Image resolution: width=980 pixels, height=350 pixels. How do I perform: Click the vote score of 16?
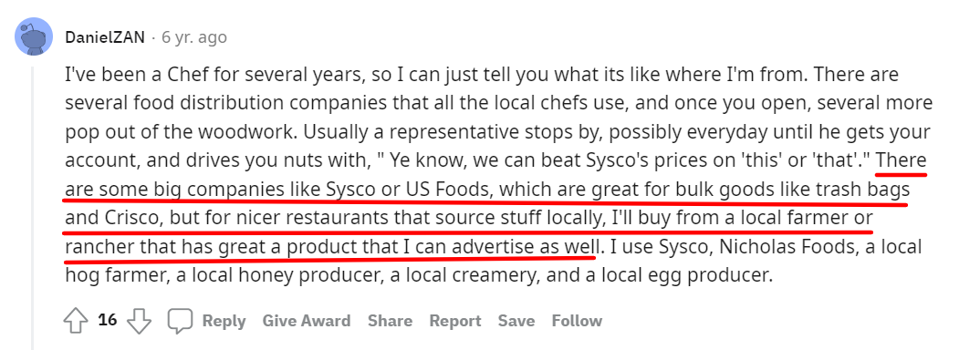click(108, 320)
